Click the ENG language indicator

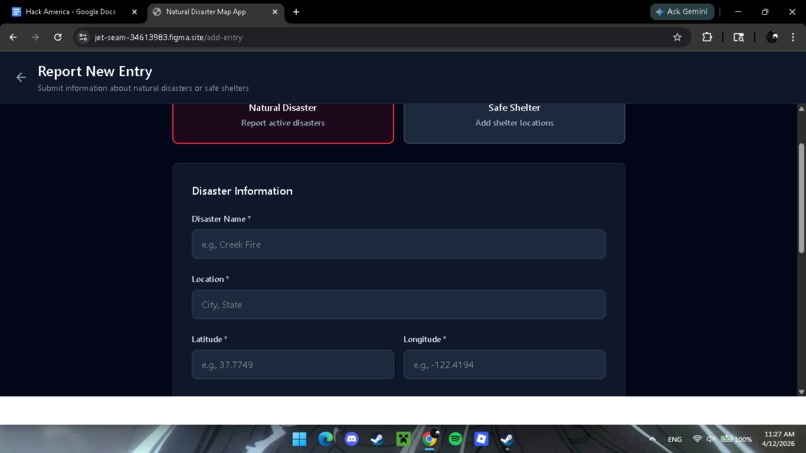coord(674,439)
